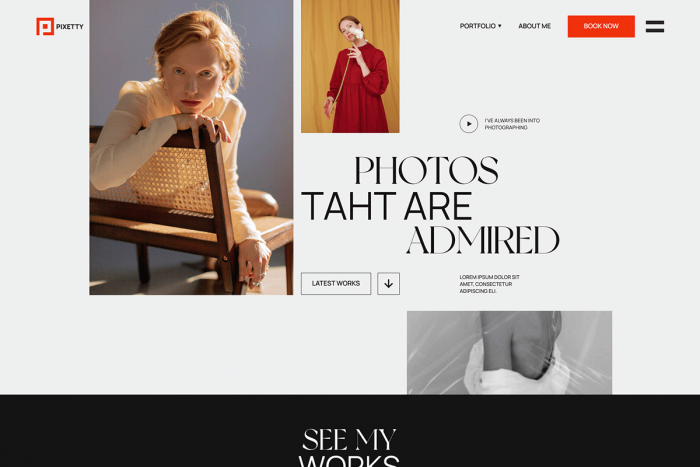
Task: Click the Pixetty red square logo icon
Action: pyautogui.click(x=45, y=26)
